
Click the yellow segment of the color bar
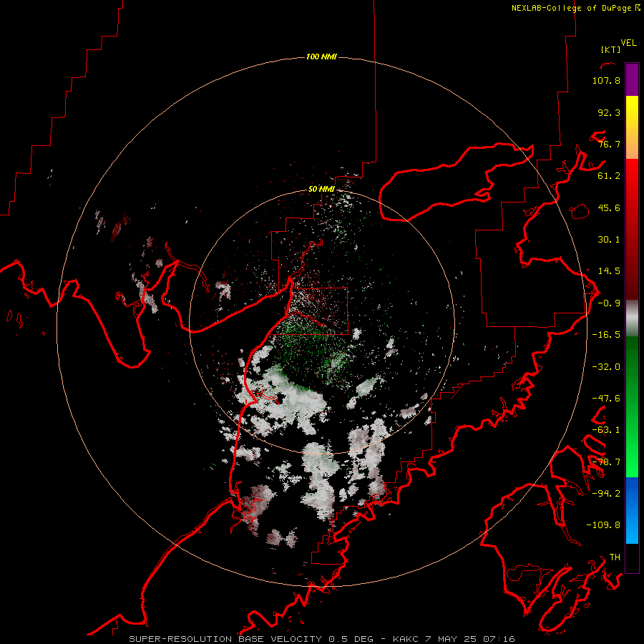(x=632, y=127)
